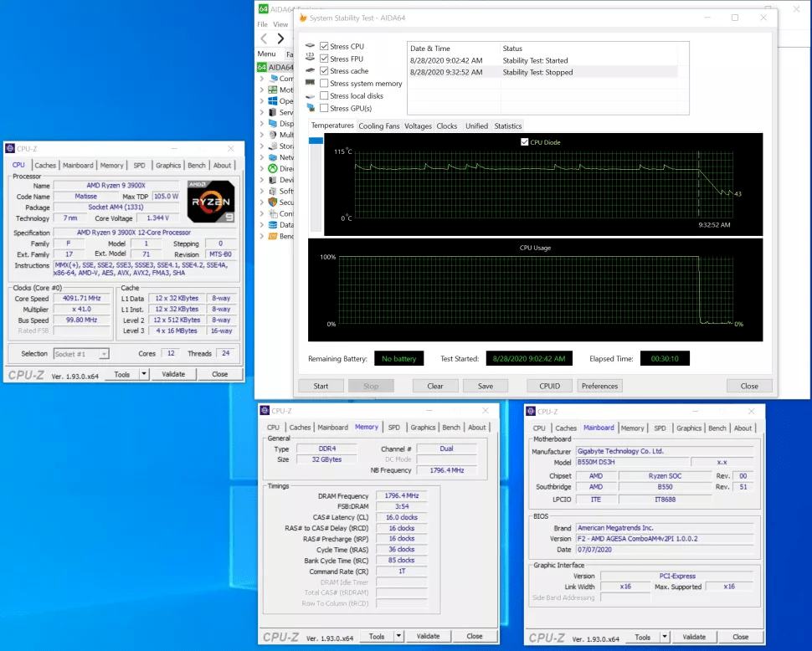
Task: Click the AIDA64 root node icon in the tree
Action: point(262,67)
